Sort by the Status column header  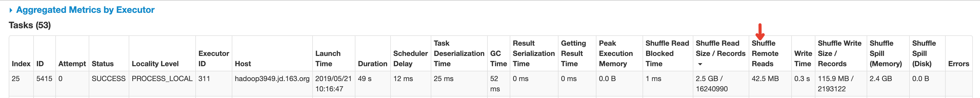tap(102, 64)
